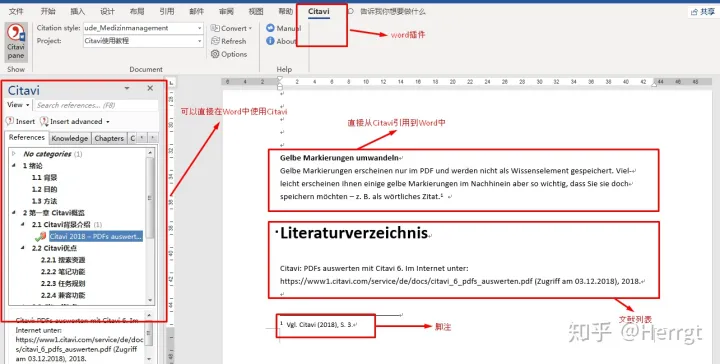Click the horizontal ruler right indent marker

pos(654,84)
